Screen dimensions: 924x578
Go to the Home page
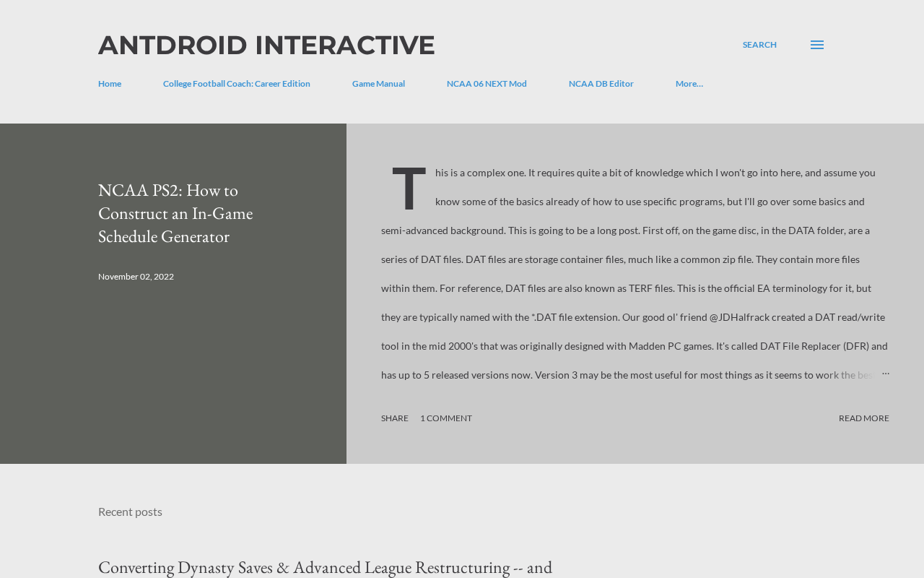pyautogui.click(x=110, y=84)
